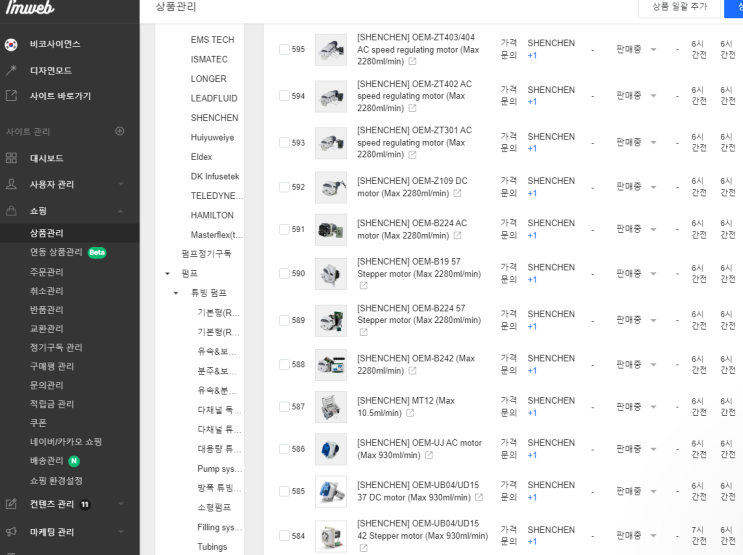The width and height of the screenshot is (743, 555).
Task: Open 판매중 status dropdown for product 592
Action: coord(636,187)
